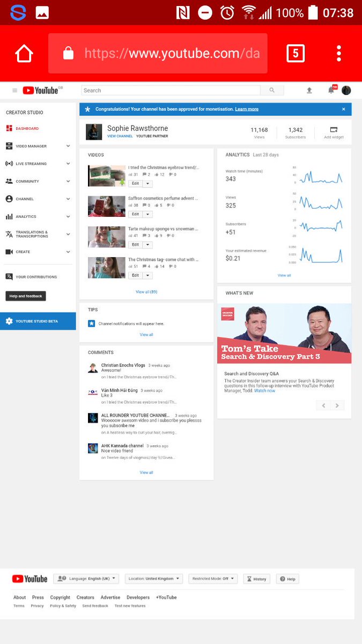Click the estimated revenue sparkline chart

[321, 254]
